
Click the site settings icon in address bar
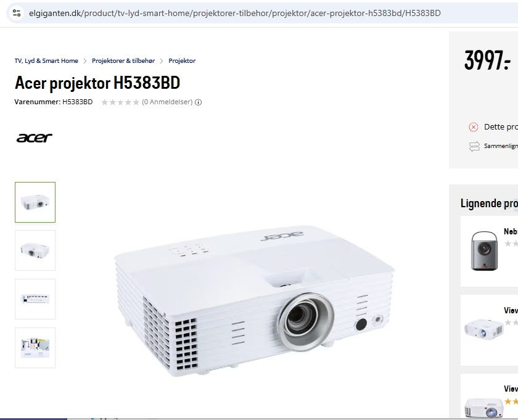pyautogui.click(x=17, y=13)
